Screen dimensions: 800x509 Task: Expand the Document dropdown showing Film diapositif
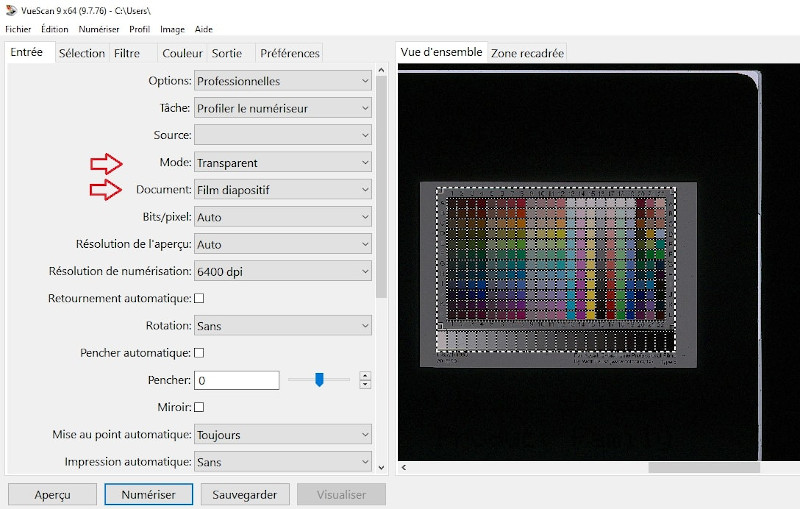[x=282, y=189]
